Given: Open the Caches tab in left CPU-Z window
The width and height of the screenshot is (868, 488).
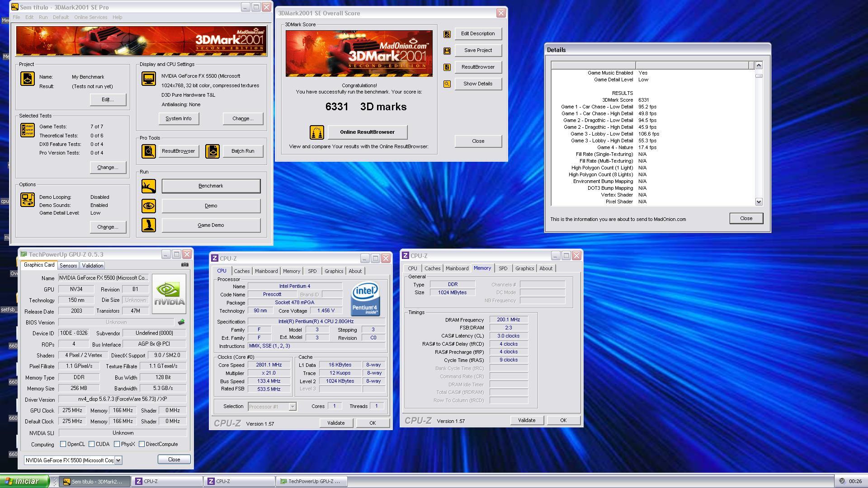Looking at the screenshot, I should pos(241,271).
